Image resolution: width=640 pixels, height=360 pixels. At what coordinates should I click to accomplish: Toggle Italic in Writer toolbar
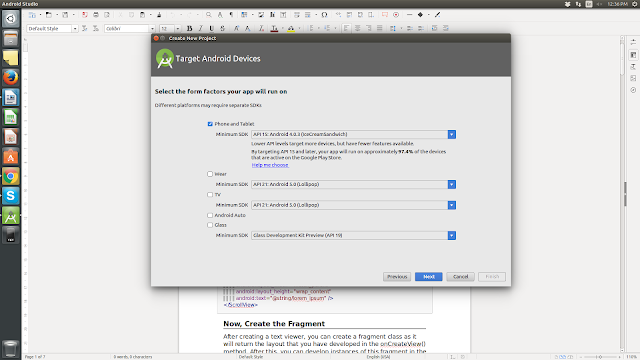click(200, 29)
